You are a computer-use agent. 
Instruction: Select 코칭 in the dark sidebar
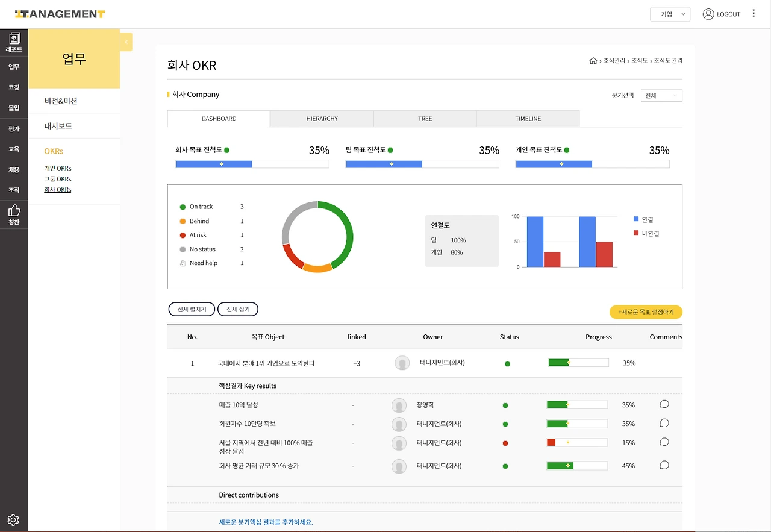(x=14, y=87)
